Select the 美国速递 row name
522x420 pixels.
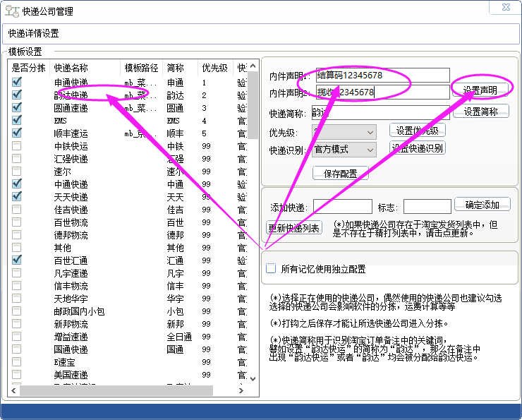pyautogui.click(x=71, y=375)
